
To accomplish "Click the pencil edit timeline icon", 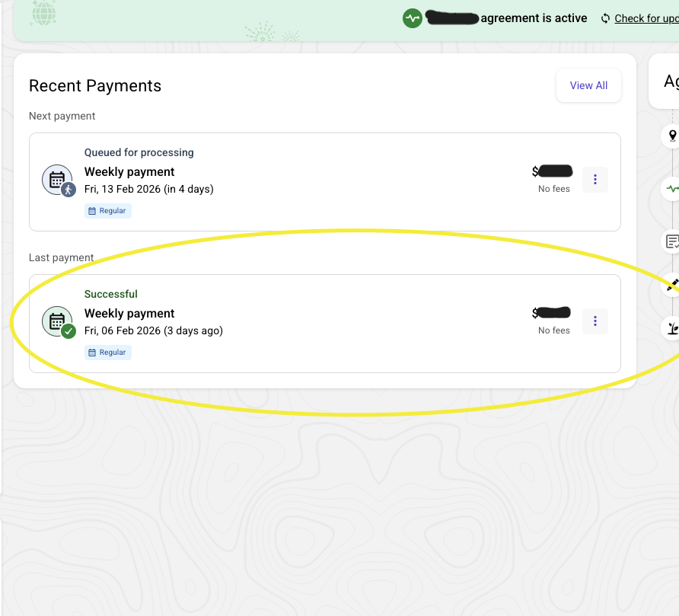I will click(x=672, y=285).
